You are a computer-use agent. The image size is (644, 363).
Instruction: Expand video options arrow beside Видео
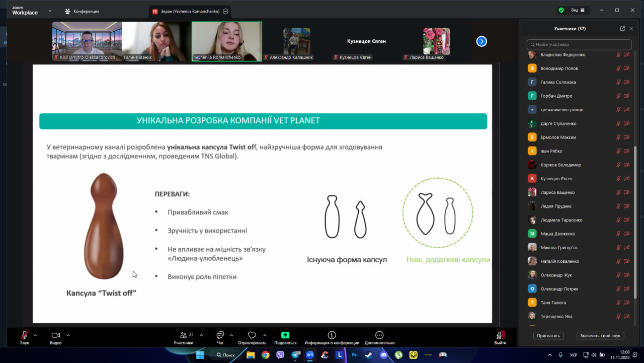coord(68,335)
